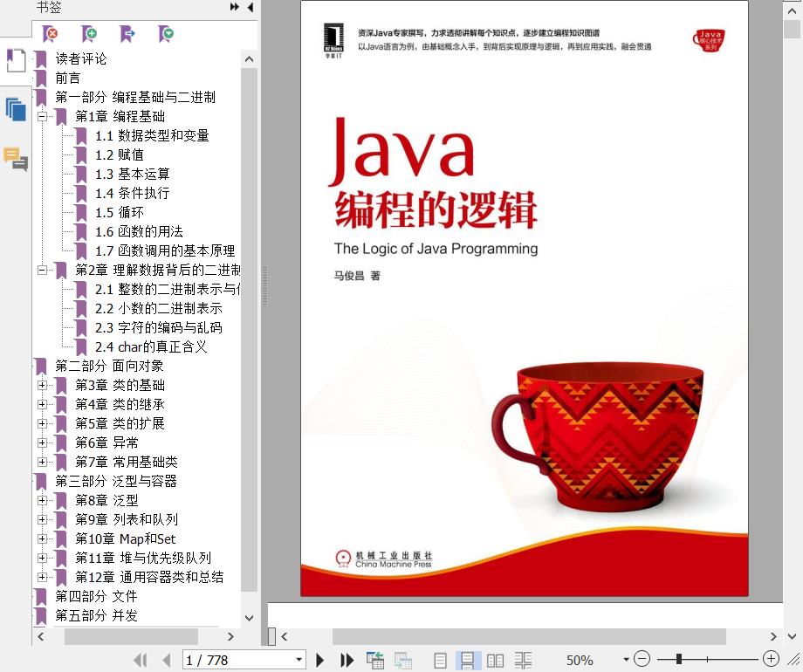Viewport: 803px width, 672px height.
Task: Open bookmark 2.4 char的真正含义
Action: pos(151,347)
